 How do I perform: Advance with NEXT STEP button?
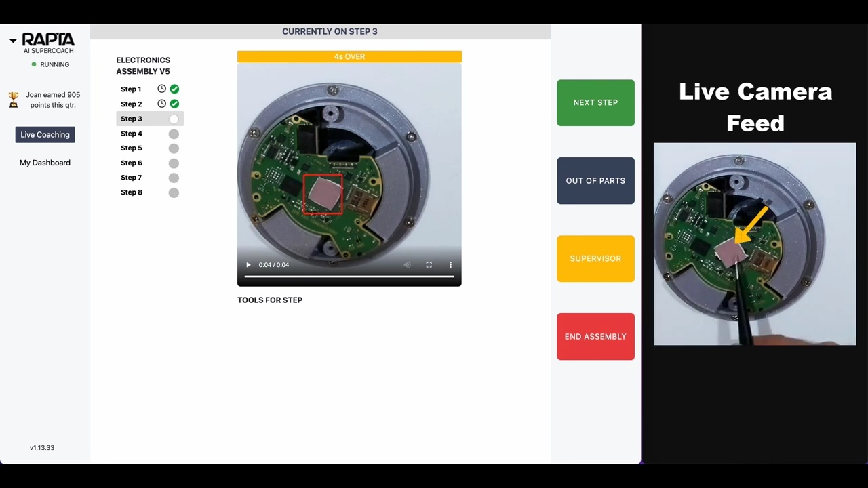pyautogui.click(x=595, y=103)
